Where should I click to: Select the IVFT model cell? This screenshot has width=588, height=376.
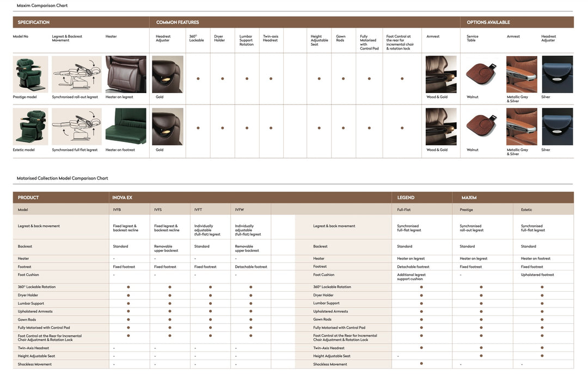point(210,210)
